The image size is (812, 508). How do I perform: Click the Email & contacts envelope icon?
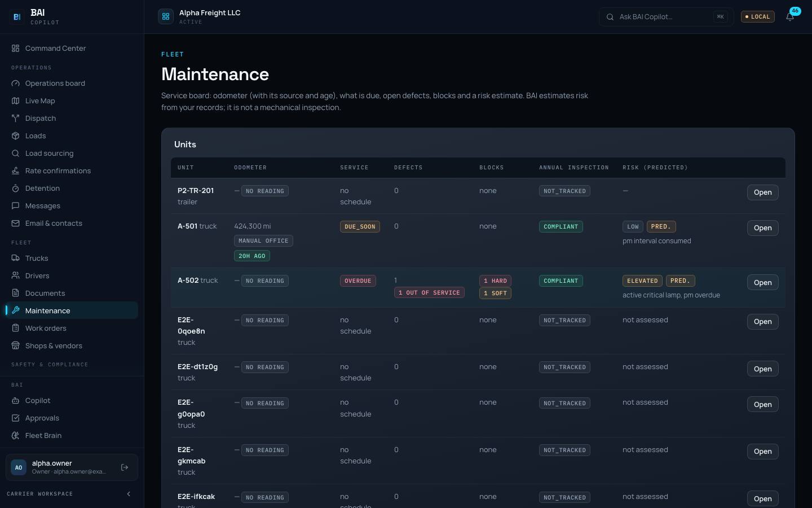click(x=16, y=224)
